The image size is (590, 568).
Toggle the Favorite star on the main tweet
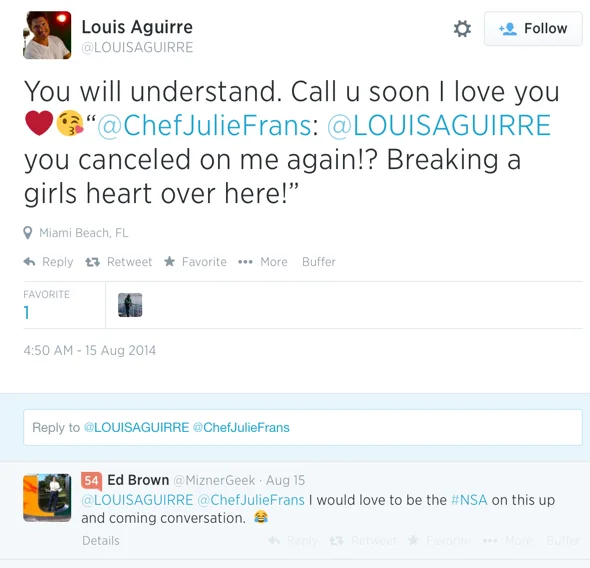coord(170,261)
